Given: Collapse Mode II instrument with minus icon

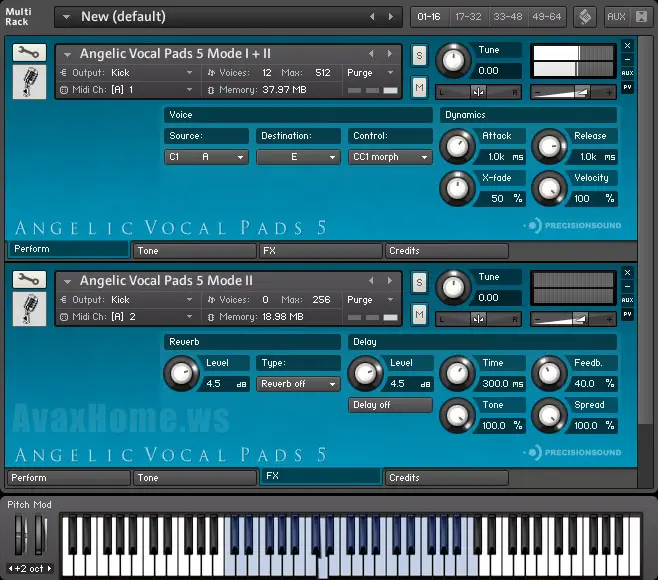Looking at the screenshot, I should (x=627, y=286).
